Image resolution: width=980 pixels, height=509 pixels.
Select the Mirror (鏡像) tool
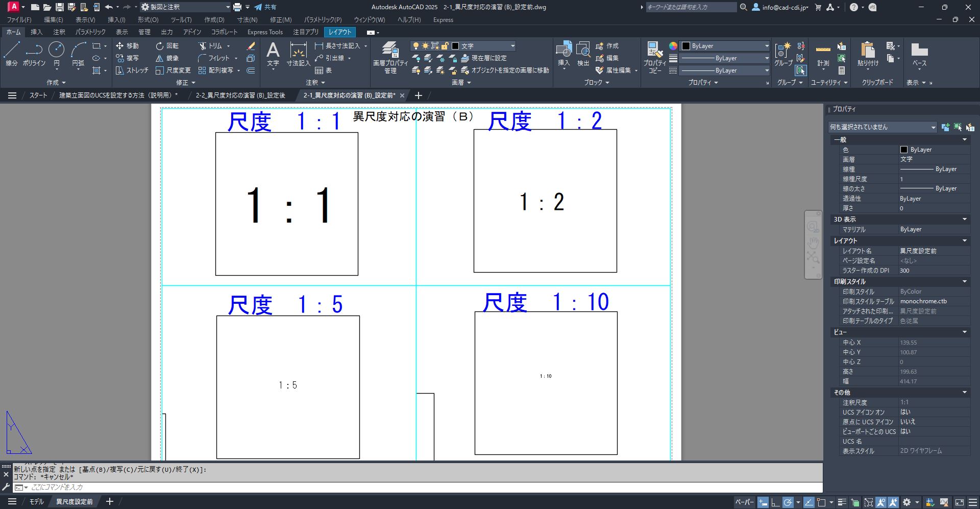click(x=168, y=58)
